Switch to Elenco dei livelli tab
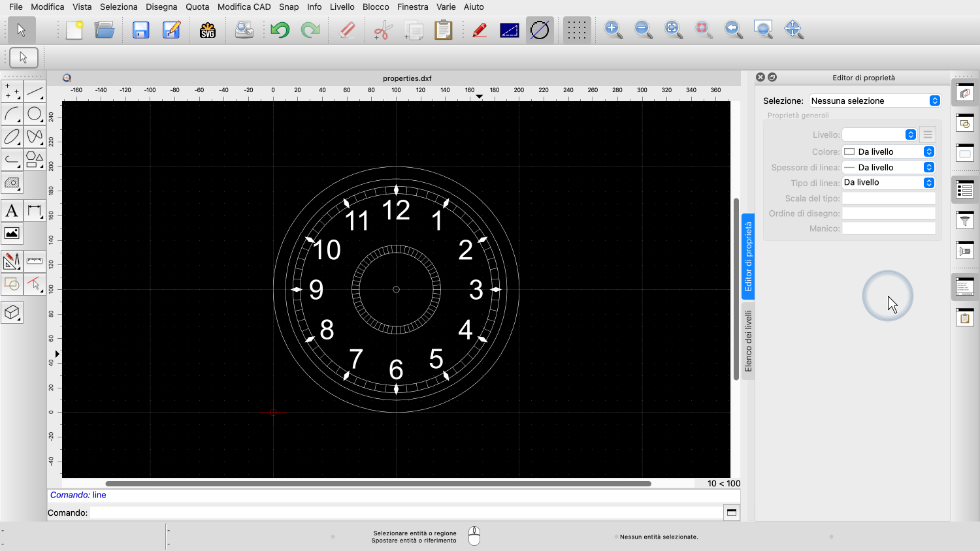This screenshot has width=980, height=551. click(x=749, y=340)
